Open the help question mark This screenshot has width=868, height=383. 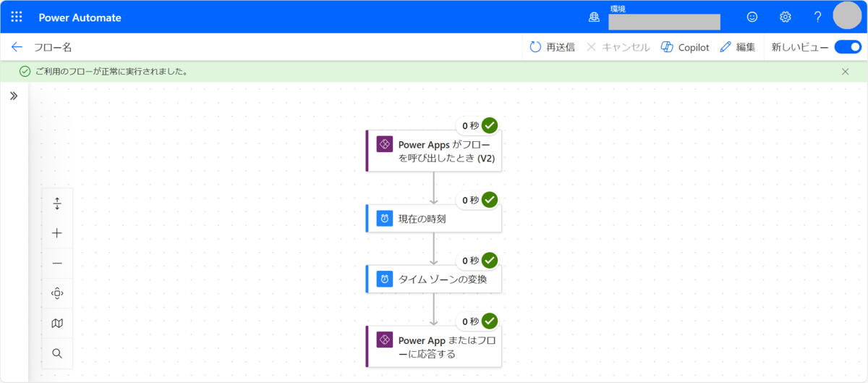click(x=817, y=17)
